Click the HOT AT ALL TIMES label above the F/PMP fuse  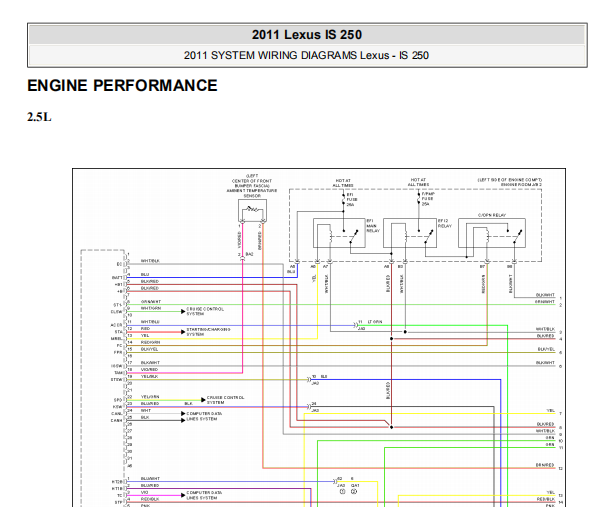click(x=418, y=182)
